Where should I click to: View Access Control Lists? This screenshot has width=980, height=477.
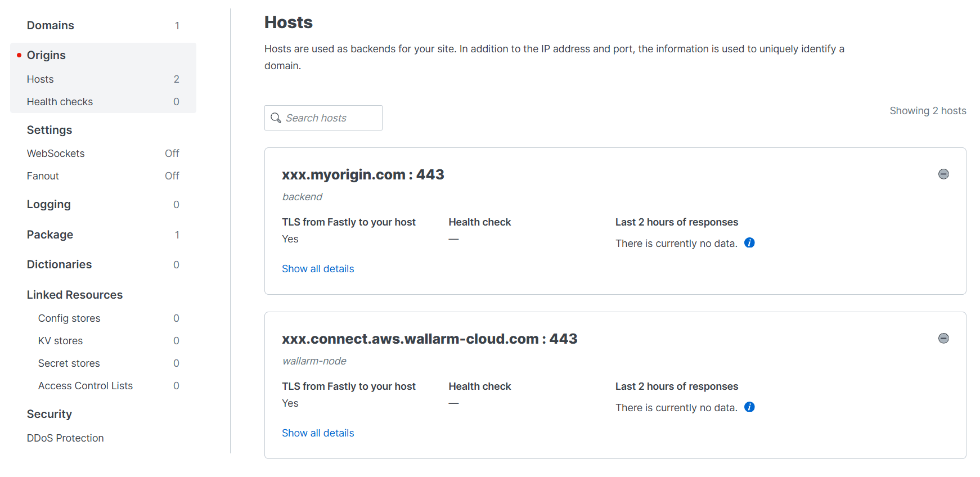86,386
